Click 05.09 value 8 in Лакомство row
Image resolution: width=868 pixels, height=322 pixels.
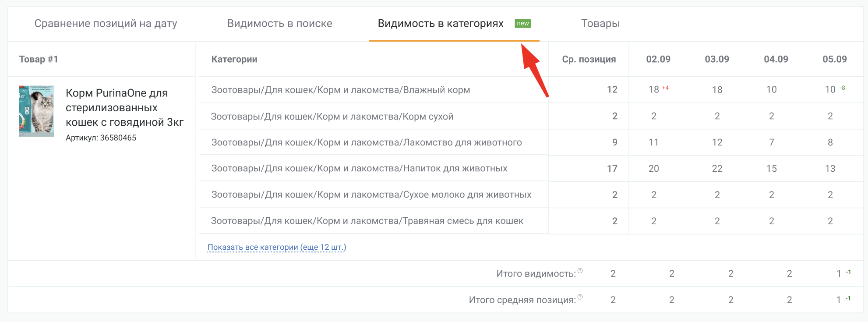tap(830, 142)
